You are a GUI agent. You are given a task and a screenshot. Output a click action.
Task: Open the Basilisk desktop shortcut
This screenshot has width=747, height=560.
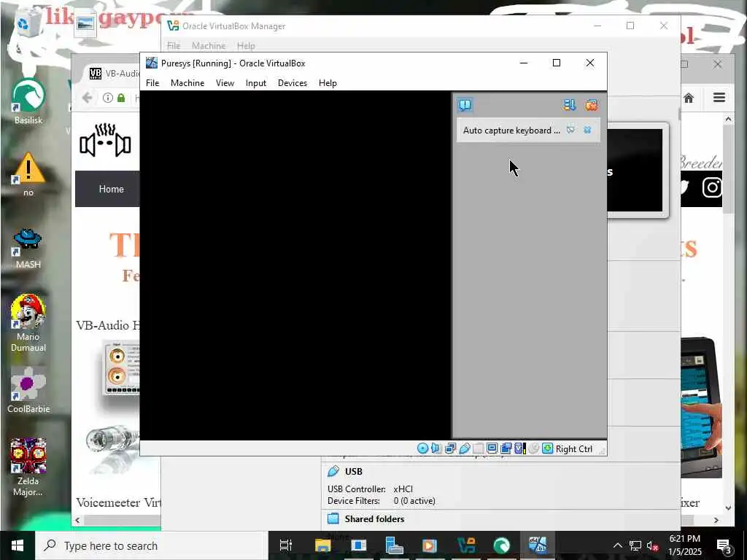click(28, 102)
